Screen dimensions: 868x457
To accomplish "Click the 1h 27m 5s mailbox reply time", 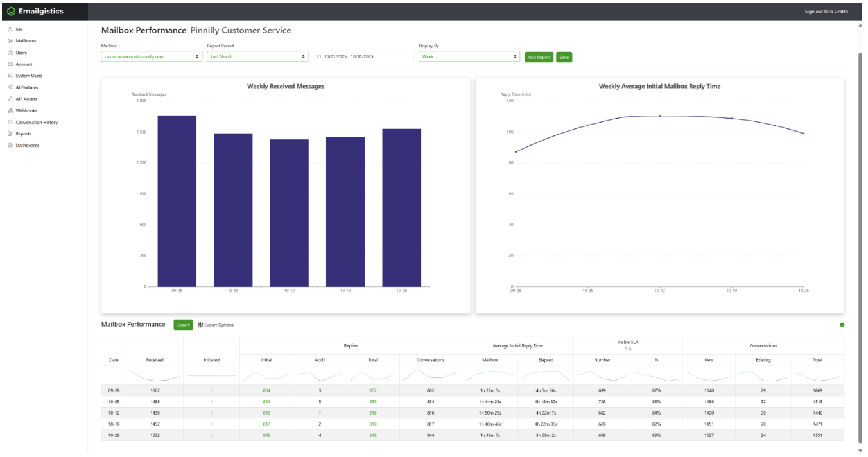I will point(490,390).
